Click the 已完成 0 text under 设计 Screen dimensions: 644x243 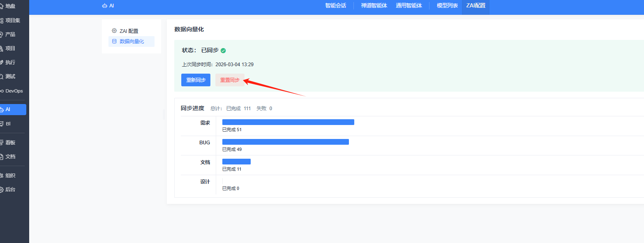click(231, 188)
